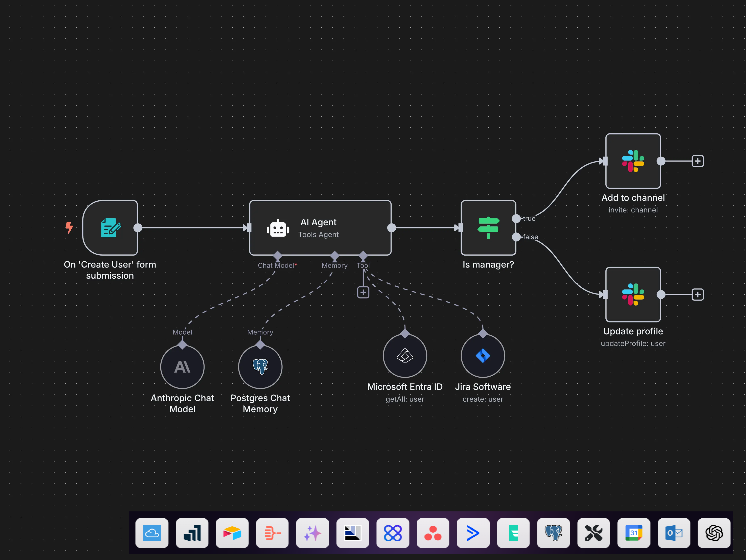
Task: Open the Jira Software tool node
Action: [483, 355]
